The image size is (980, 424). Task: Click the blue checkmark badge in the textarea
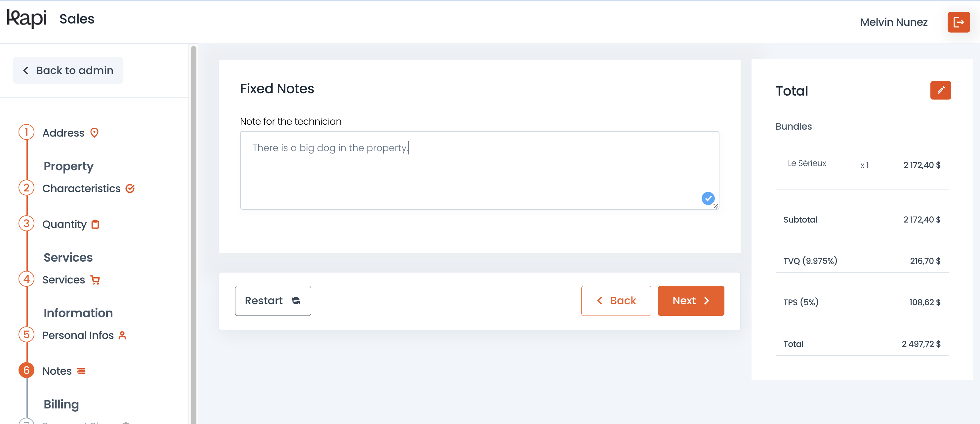point(708,198)
